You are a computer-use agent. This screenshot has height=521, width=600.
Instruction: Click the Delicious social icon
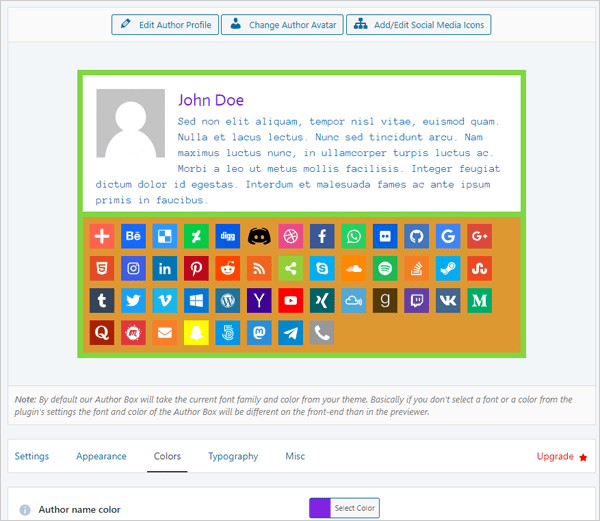point(165,236)
